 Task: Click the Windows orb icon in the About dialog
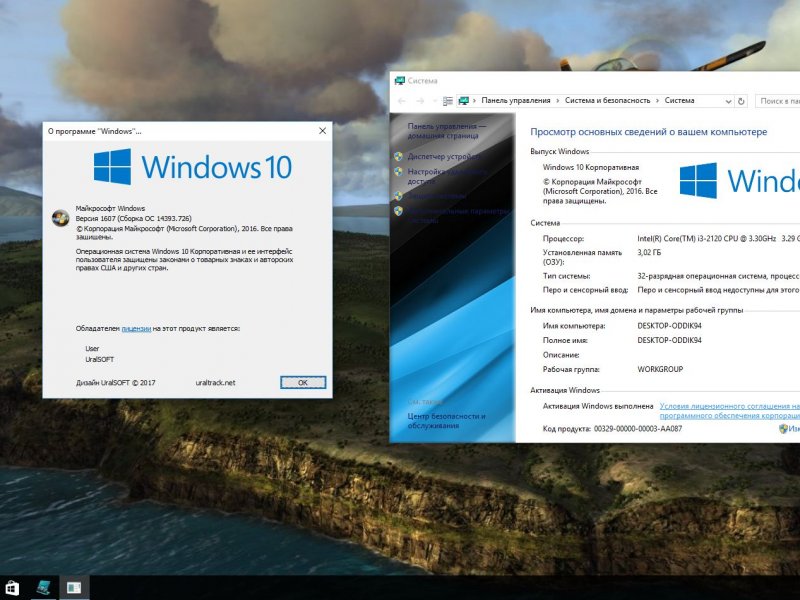coord(61,218)
